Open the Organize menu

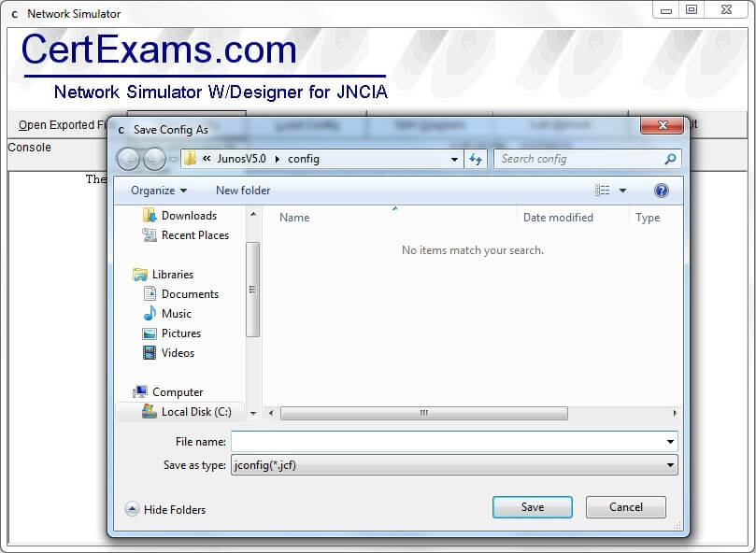click(x=159, y=191)
